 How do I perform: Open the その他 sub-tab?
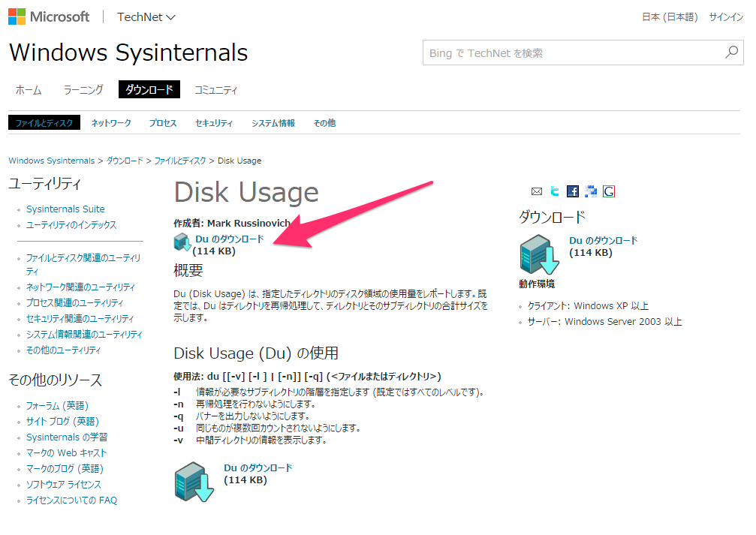coord(324,123)
